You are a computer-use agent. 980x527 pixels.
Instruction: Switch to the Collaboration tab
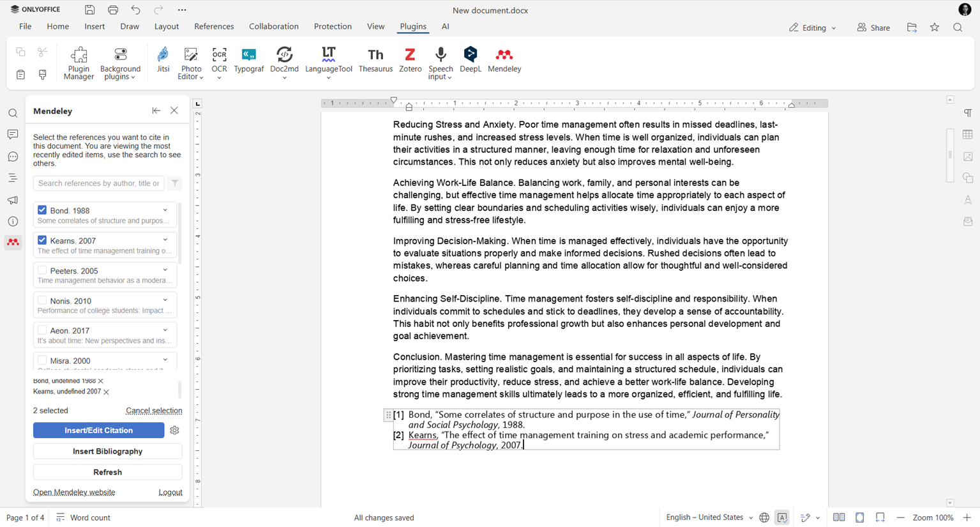coord(274,26)
